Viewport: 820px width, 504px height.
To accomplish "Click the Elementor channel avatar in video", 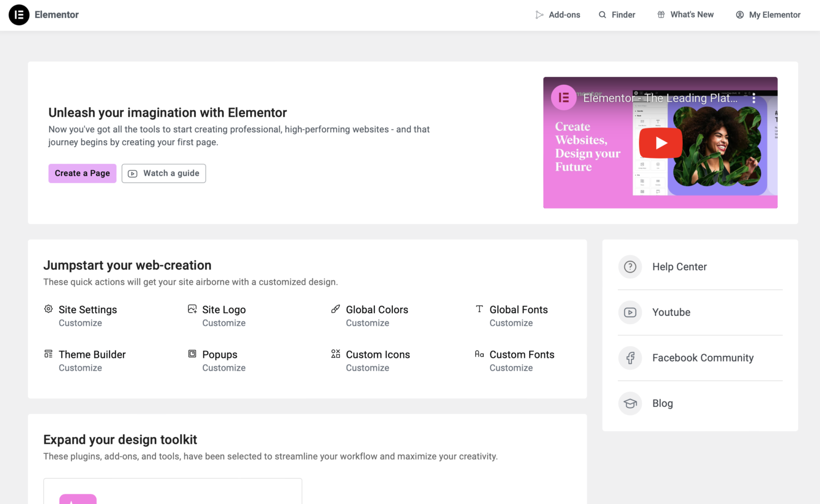I will 564,98.
